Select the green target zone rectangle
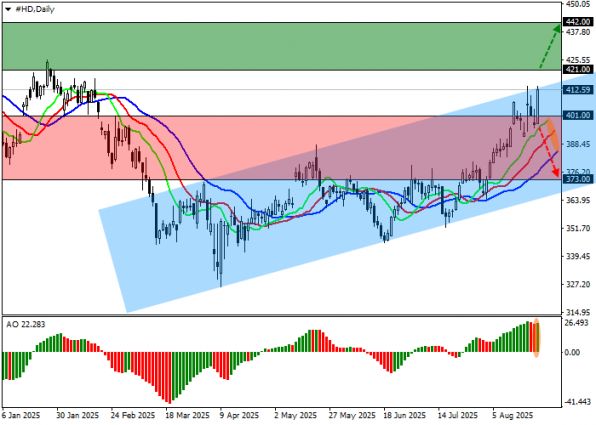596x425 pixels. click(282, 46)
